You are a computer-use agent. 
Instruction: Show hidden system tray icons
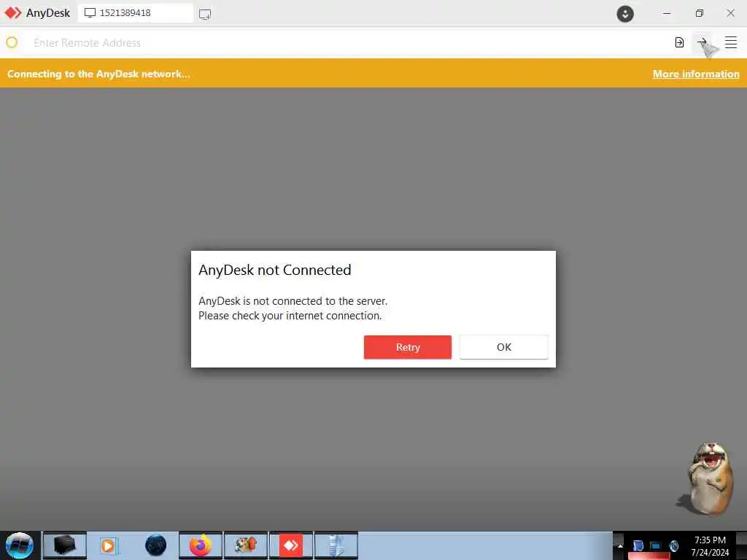tap(620, 545)
